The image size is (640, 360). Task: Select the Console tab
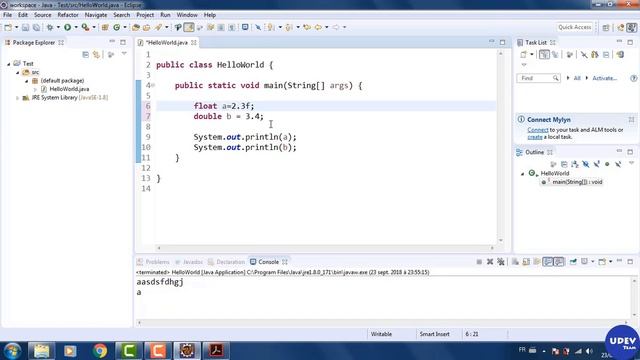[269, 262]
